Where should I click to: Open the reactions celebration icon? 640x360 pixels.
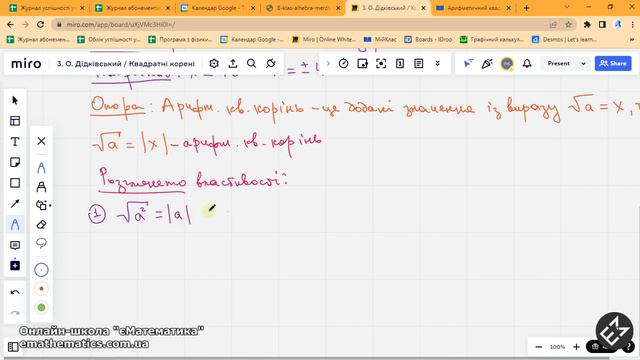pyautogui.click(x=487, y=64)
